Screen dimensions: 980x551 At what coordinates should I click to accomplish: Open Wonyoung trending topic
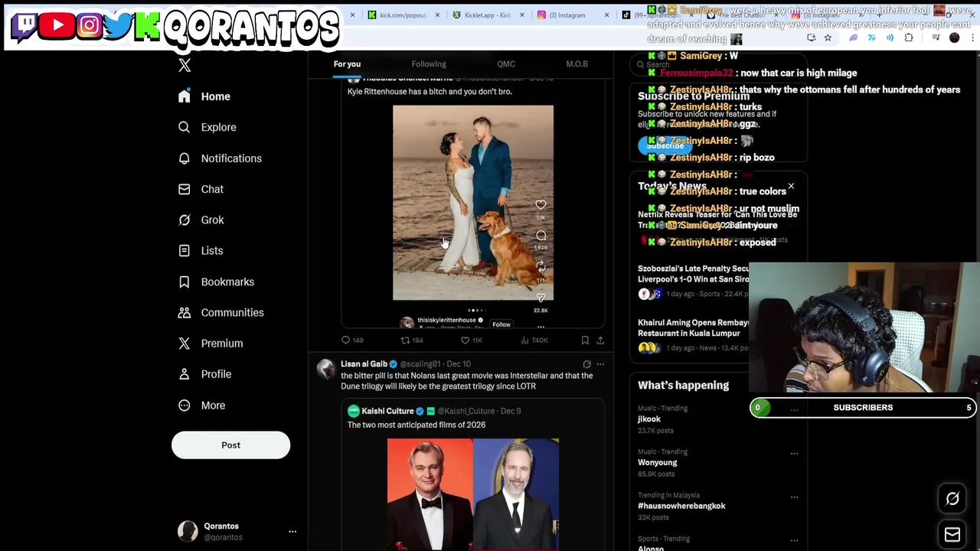point(658,462)
